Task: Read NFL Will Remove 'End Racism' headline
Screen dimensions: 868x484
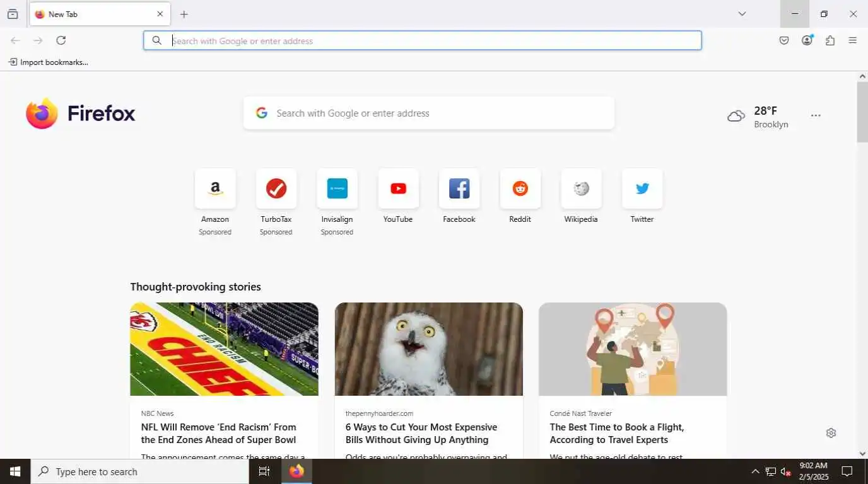Action: coord(219,434)
